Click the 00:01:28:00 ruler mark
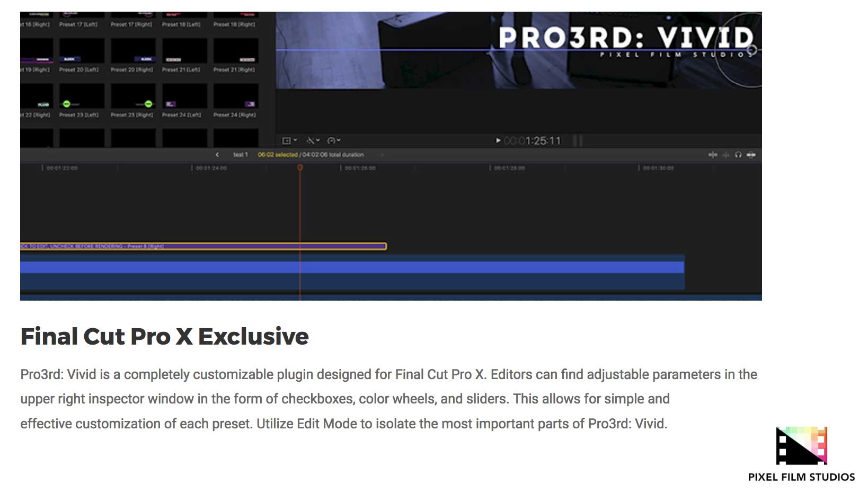This screenshot has width=868, height=492. (509, 168)
